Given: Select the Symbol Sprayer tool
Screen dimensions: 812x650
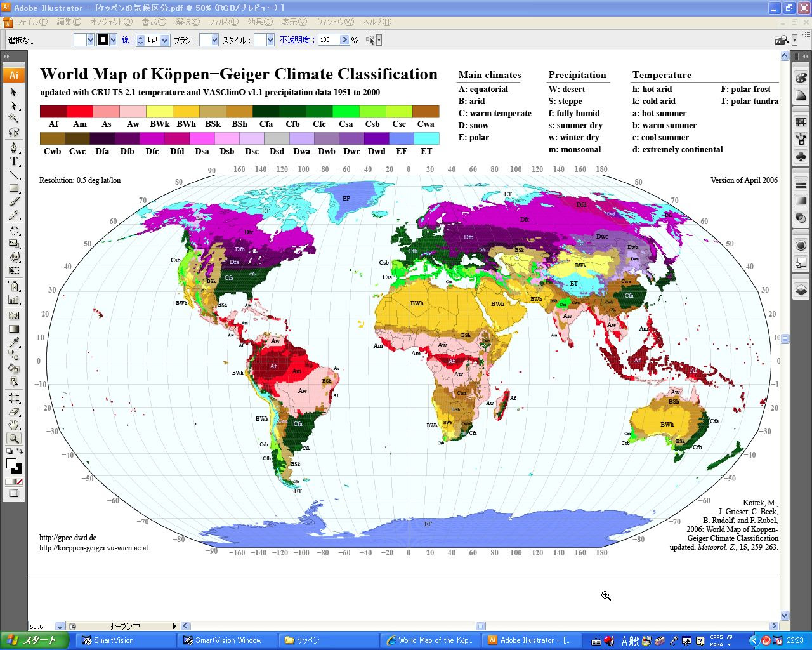Looking at the screenshot, I should click(14, 286).
